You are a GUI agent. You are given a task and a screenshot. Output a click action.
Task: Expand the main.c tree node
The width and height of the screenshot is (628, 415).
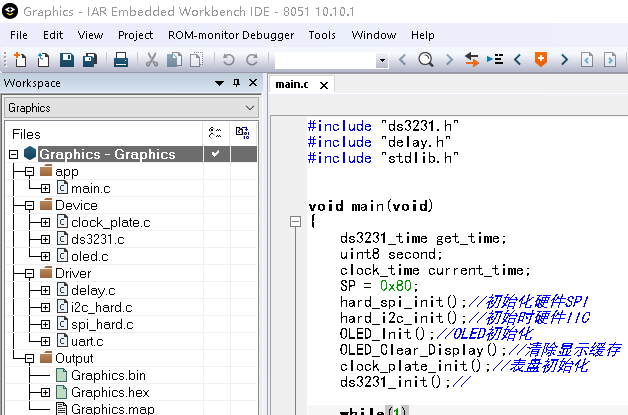coord(45,189)
